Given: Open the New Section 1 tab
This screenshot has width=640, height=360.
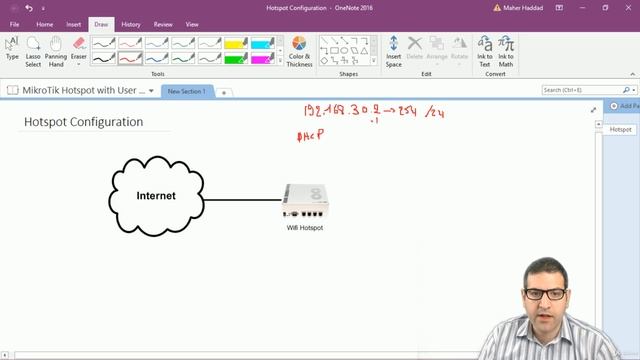Looking at the screenshot, I should pyautogui.click(x=187, y=91).
